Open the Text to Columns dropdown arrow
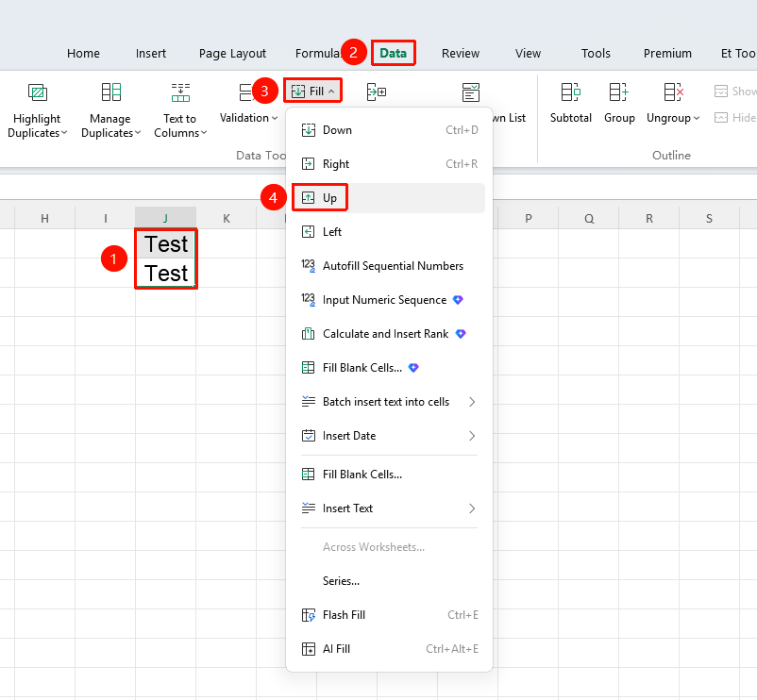The image size is (757, 700). tap(204, 133)
